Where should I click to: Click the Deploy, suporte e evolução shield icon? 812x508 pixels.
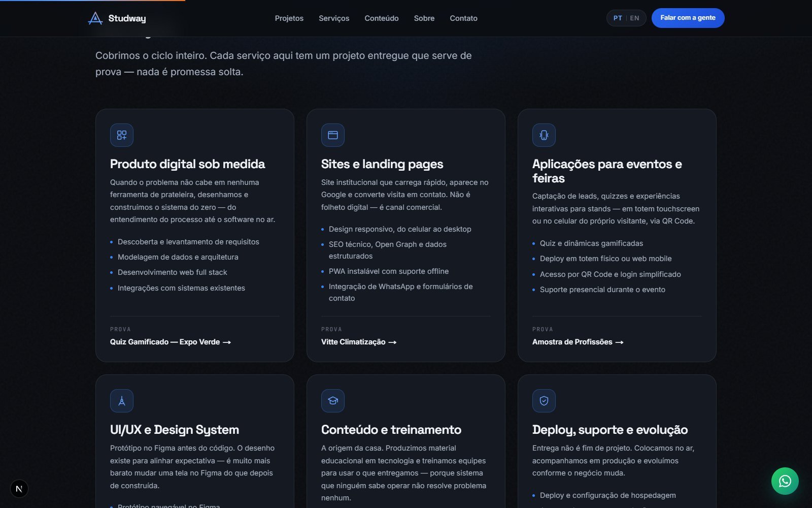[x=544, y=401]
